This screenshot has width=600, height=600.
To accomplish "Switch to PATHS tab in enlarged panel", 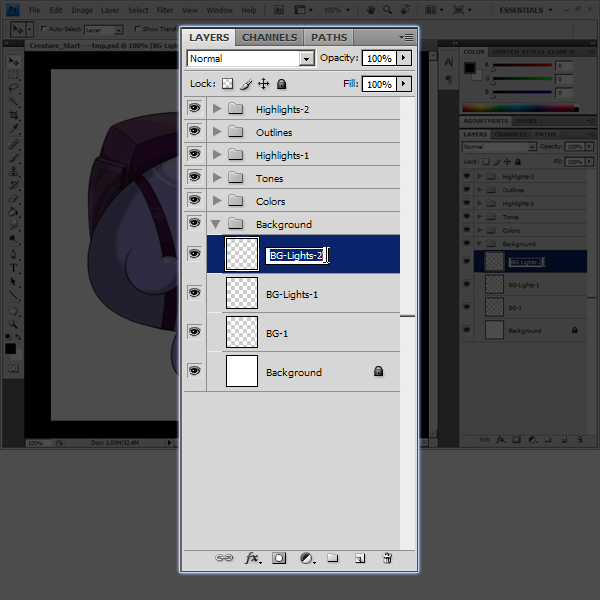I will pyautogui.click(x=329, y=38).
